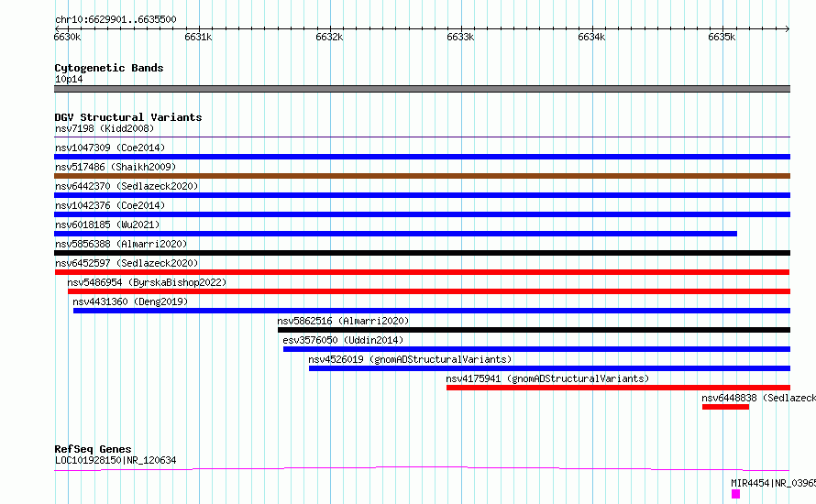Click the 6631k ruler tick label
816x504 pixels.
coord(198,37)
